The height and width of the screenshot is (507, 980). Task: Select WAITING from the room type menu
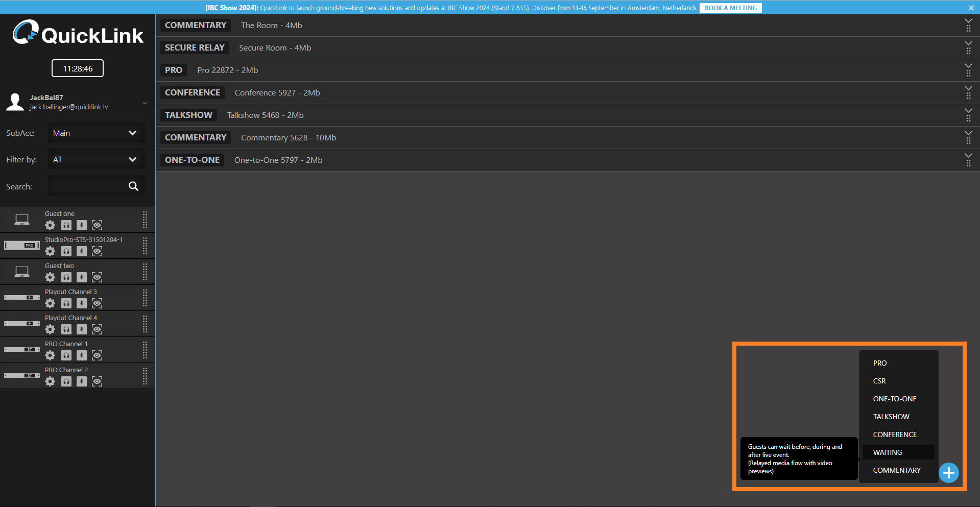(888, 452)
